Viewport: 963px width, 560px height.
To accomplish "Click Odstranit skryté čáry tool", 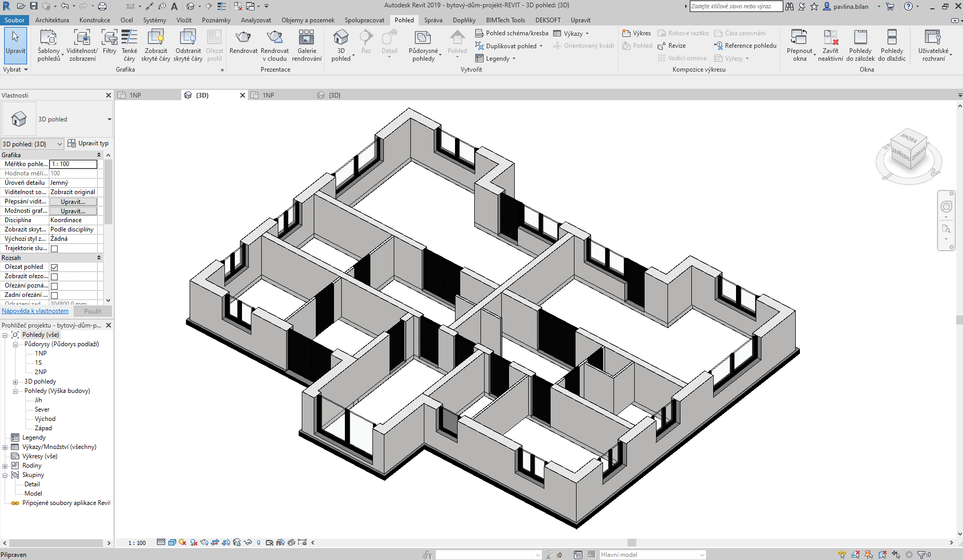I will [x=188, y=45].
